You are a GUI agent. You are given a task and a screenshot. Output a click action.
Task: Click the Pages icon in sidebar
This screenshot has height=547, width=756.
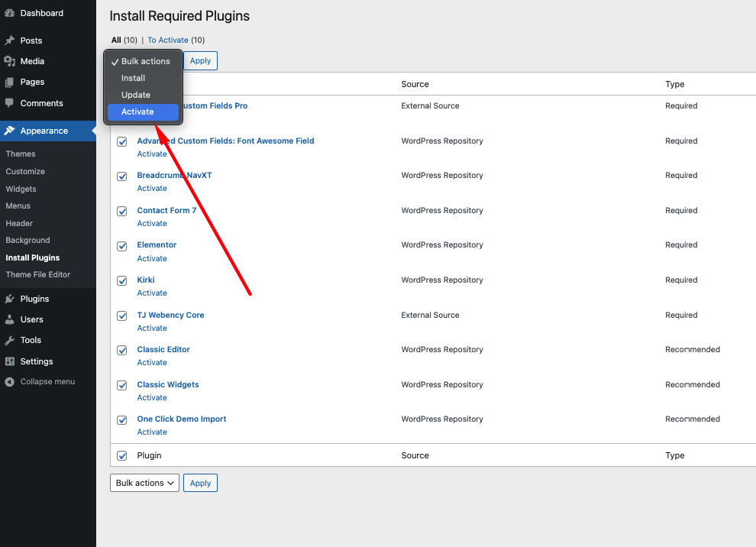[x=10, y=82]
